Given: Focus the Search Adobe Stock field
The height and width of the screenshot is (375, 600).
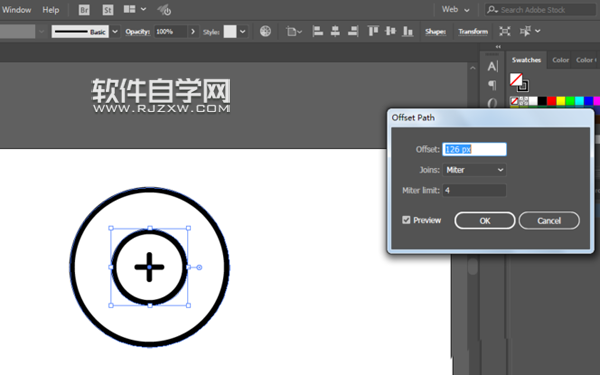Looking at the screenshot, I should (x=540, y=10).
